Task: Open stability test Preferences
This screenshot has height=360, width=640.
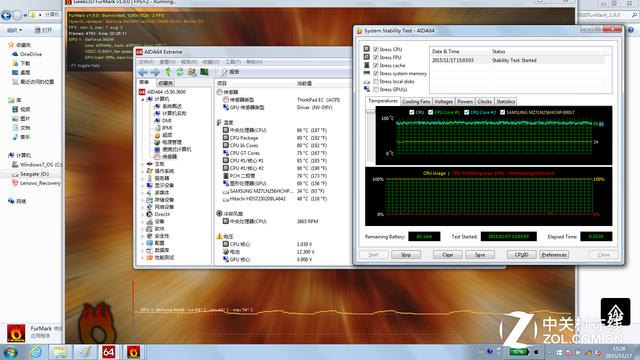Action: pyautogui.click(x=554, y=255)
